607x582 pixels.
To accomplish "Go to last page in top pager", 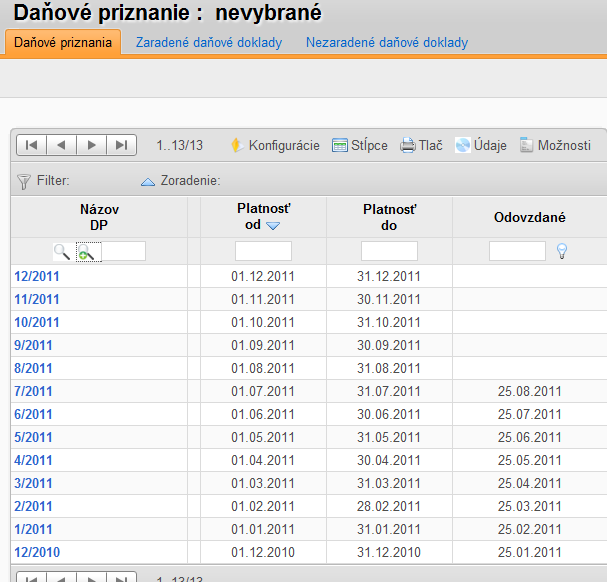I will point(122,145).
